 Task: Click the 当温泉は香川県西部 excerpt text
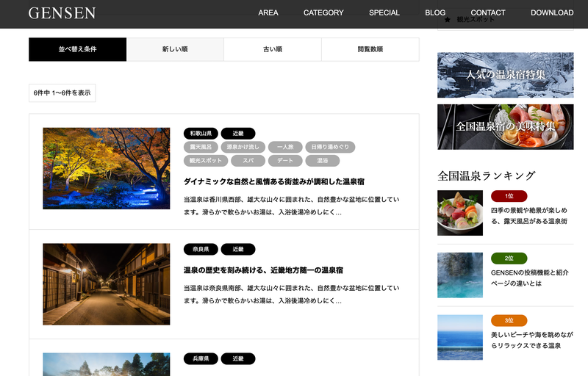click(291, 206)
